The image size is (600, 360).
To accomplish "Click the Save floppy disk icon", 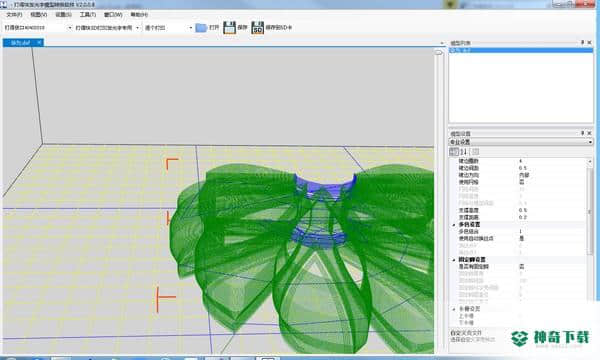I will [229, 28].
